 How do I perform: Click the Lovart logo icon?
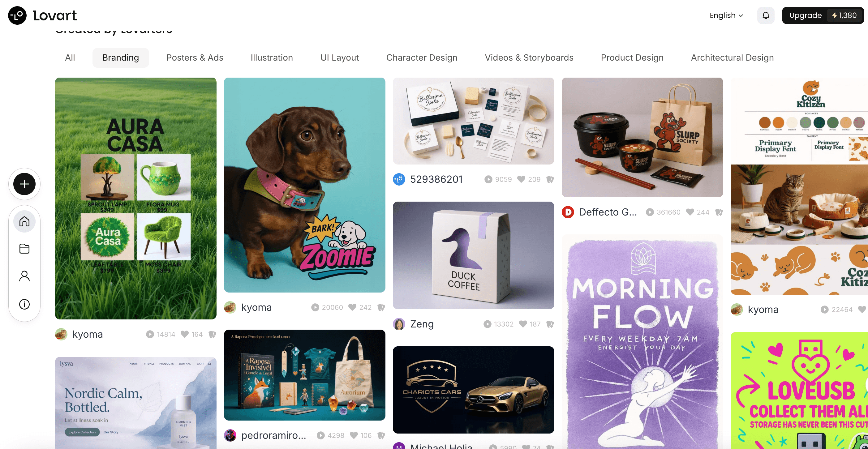pyautogui.click(x=17, y=15)
